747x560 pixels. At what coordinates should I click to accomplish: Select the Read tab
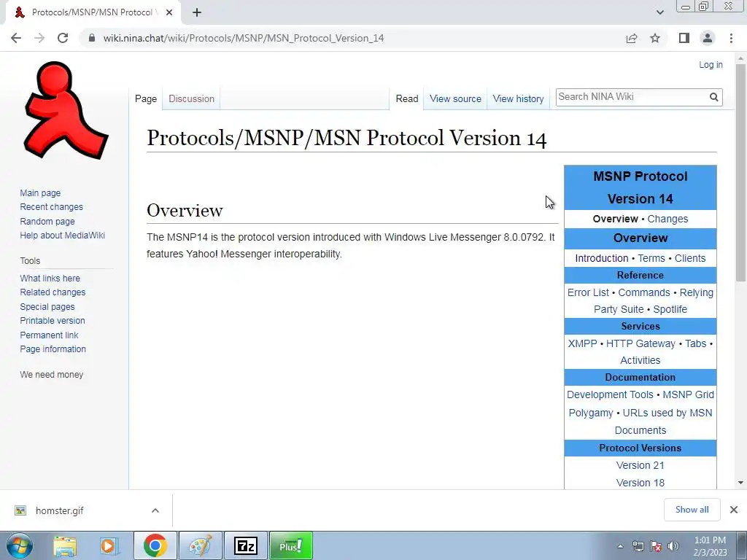[407, 99]
